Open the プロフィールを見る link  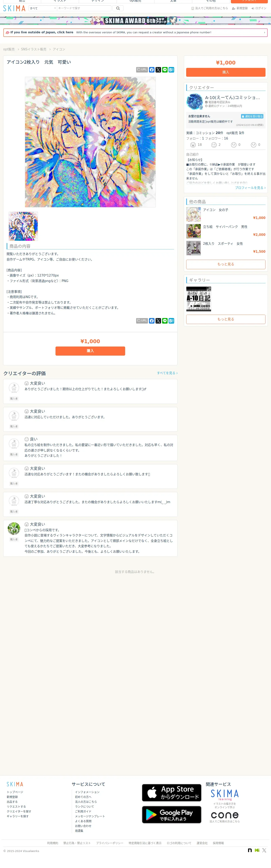click(250, 188)
